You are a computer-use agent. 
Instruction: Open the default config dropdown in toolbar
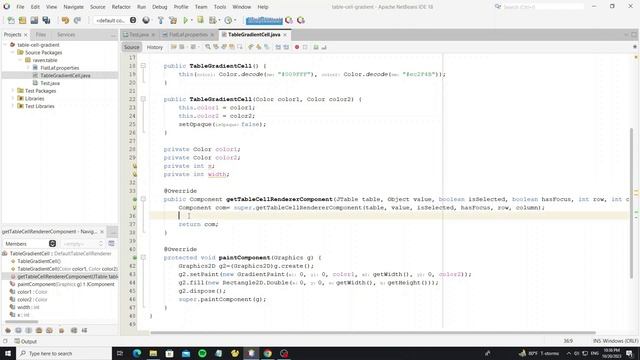click(116, 20)
